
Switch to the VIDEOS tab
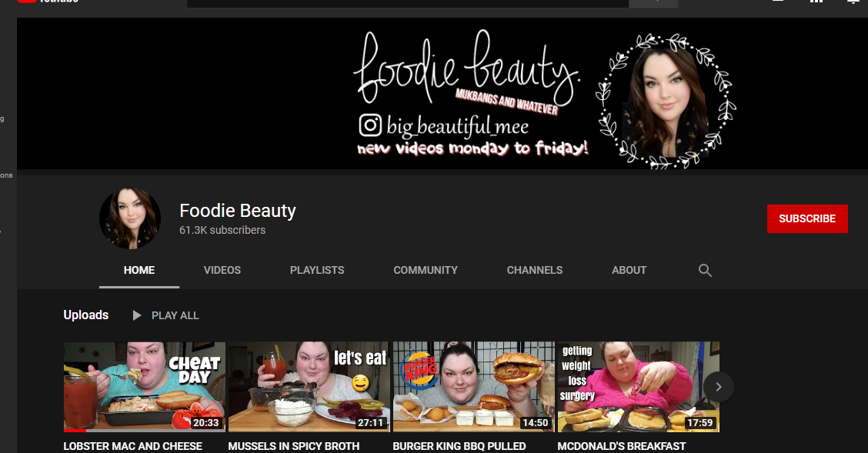[222, 271]
